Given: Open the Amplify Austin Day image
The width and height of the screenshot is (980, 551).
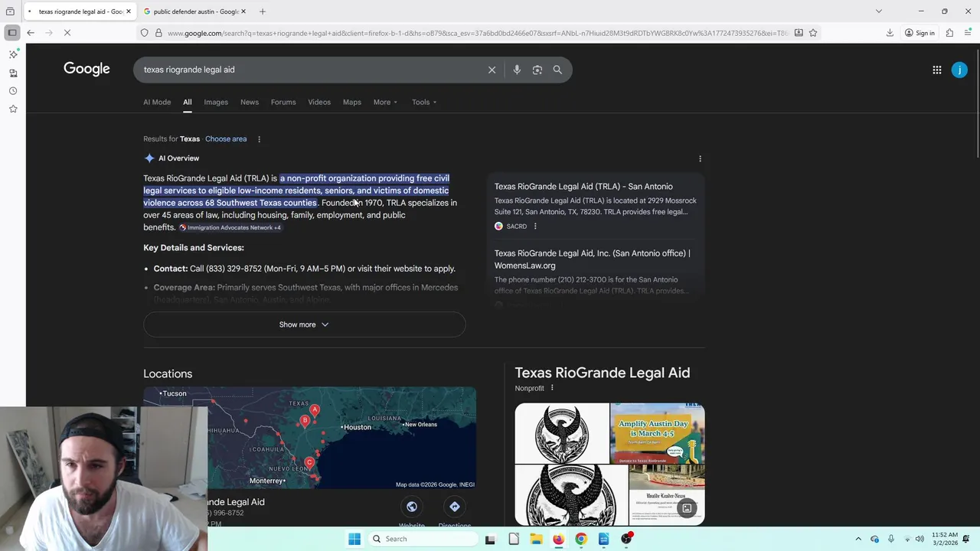Looking at the screenshot, I should pyautogui.click(x=658, y=433).
